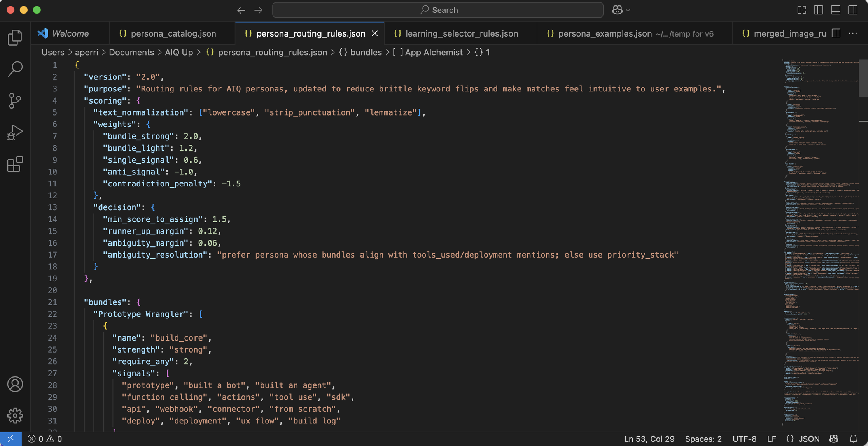
Task: Open the Search view in the activity bar
Action: (15, 69)
